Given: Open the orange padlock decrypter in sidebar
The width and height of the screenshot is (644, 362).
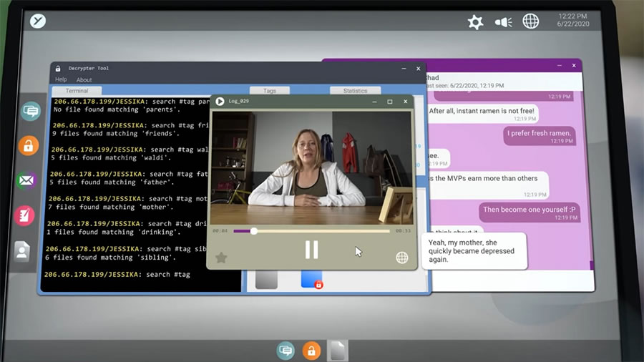Looking at the screenshot, I should (29, 145).
